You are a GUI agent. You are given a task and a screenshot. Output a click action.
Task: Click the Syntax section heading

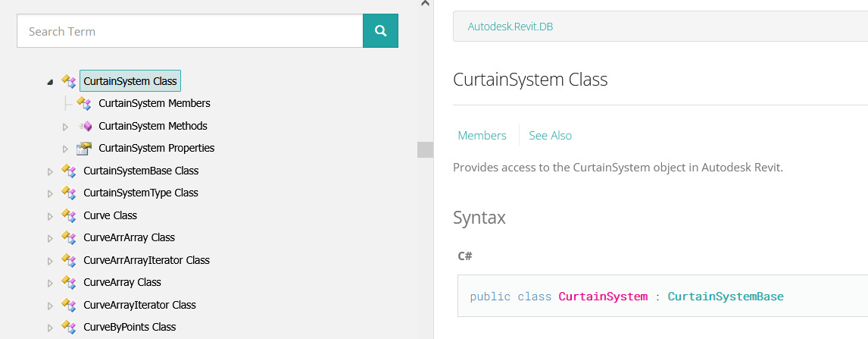pos(479,217)
